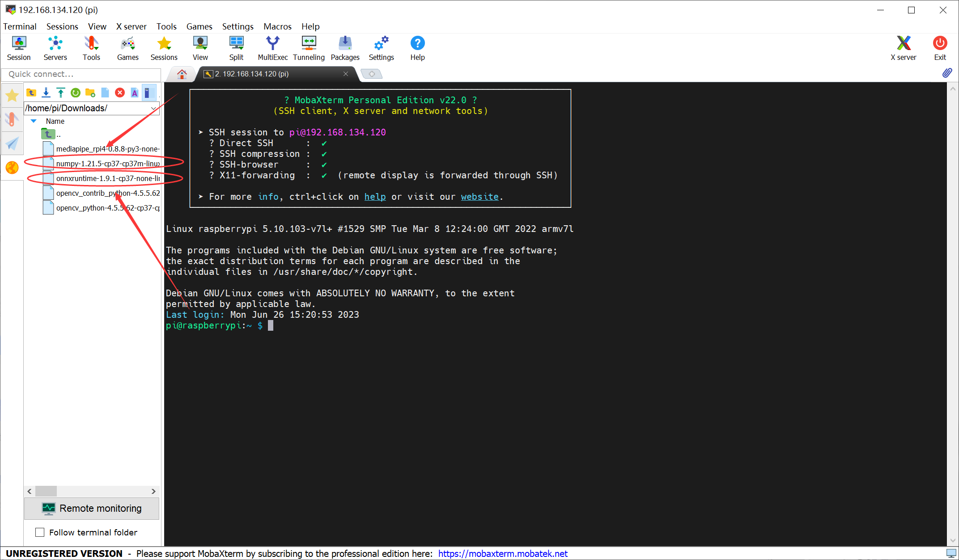Expand the /home/pi/Downloads path dropdown
Image resolution: width=959 pixels, height=560 pixels.
click(x=153, y=108)
